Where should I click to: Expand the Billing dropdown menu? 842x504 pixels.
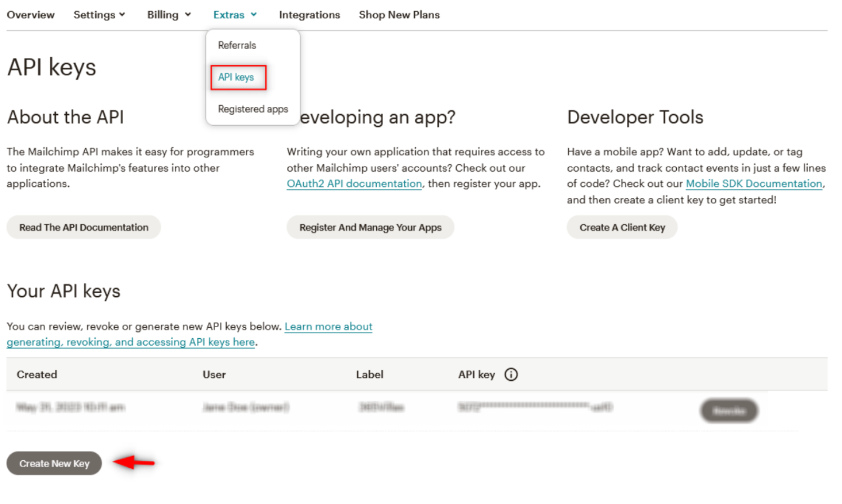click(x=169, y=15)
